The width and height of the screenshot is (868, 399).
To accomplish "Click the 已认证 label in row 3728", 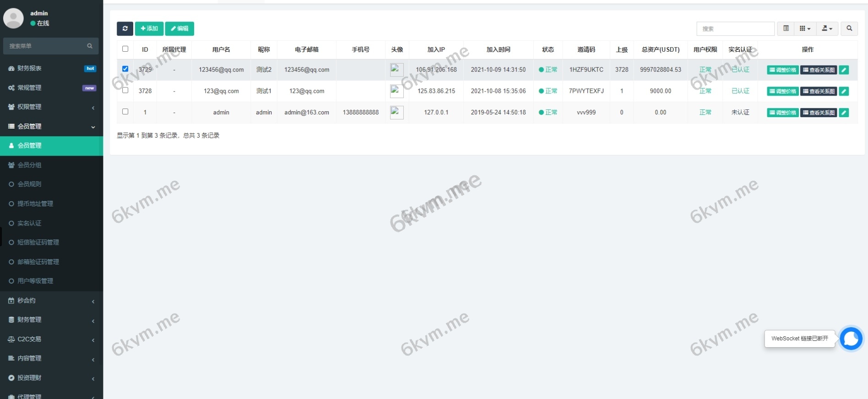I will pos(740,91).
